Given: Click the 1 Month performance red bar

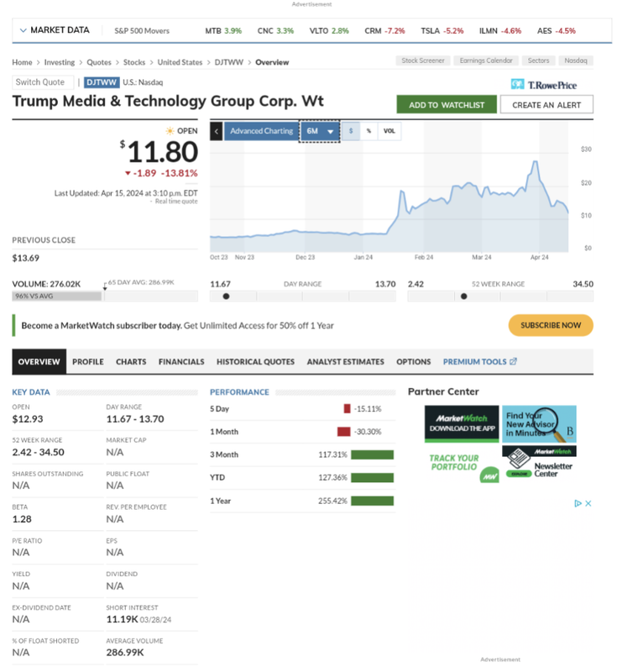Looking at the screenshot, I should 344,432.
